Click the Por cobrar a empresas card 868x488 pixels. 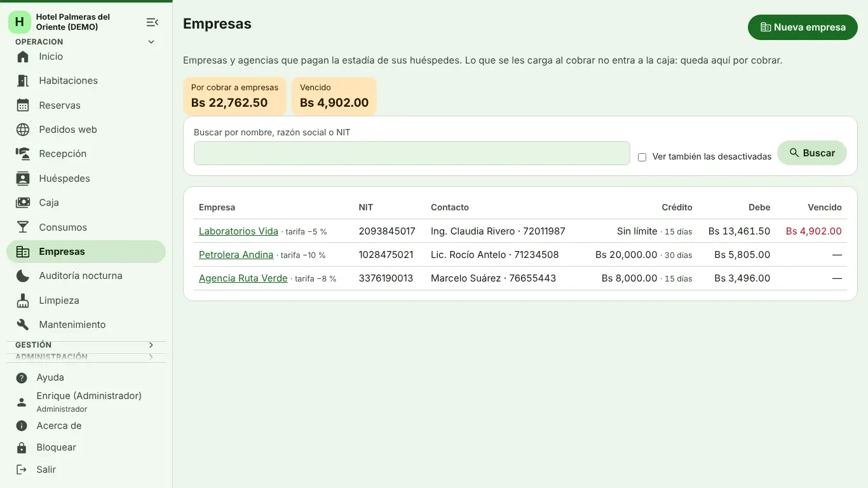coord(234,97)
